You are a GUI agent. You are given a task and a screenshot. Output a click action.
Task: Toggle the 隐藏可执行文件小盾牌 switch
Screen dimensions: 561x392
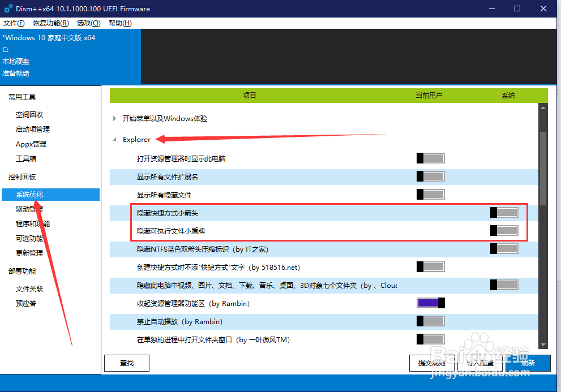click(504, 230)
